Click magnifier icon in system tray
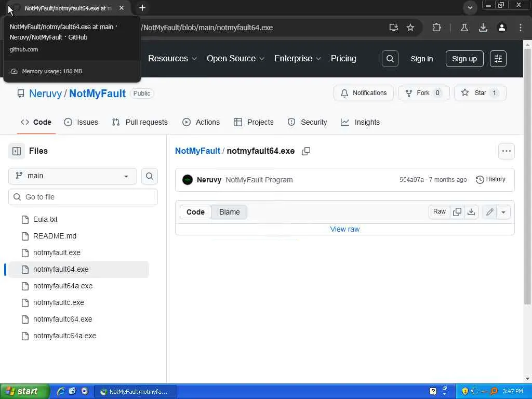Viewport: 532px width, 399px height. point(495,391)
